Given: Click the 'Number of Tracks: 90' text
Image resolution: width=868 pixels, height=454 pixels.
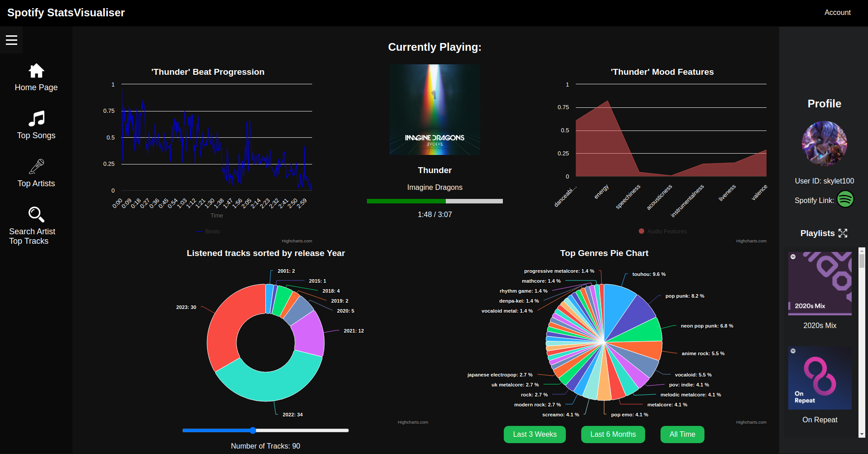Looking at the screenshot, I should [x=265, y=446].
